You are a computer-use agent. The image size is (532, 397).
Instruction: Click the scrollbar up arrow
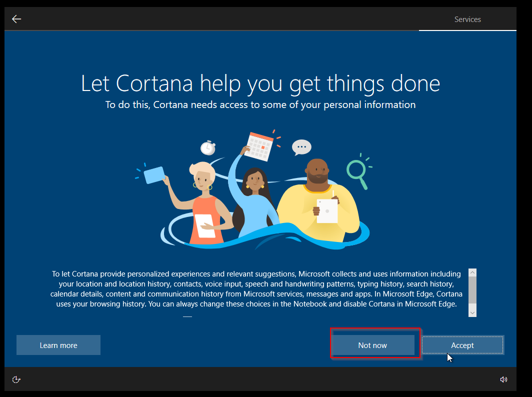tap(472, 272)
